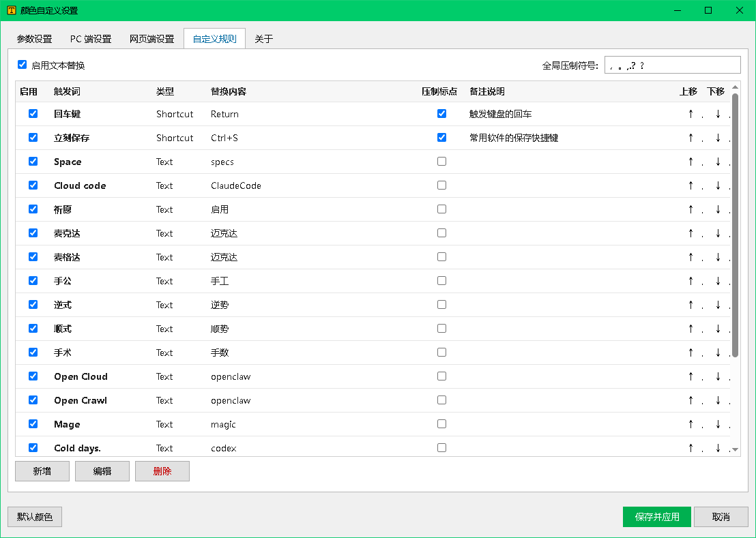
Task: Click the red 删除 button
Action: (x=162, y=471)
